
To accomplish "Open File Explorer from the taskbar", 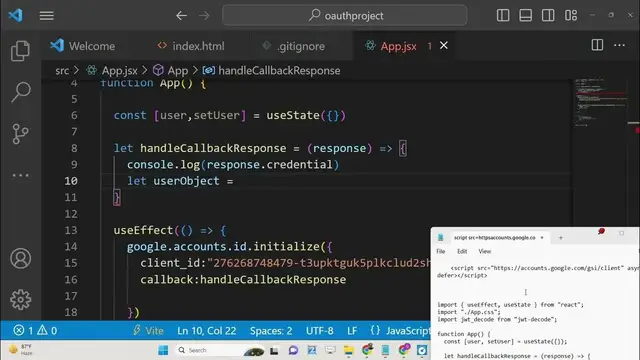I will point(348,350).
